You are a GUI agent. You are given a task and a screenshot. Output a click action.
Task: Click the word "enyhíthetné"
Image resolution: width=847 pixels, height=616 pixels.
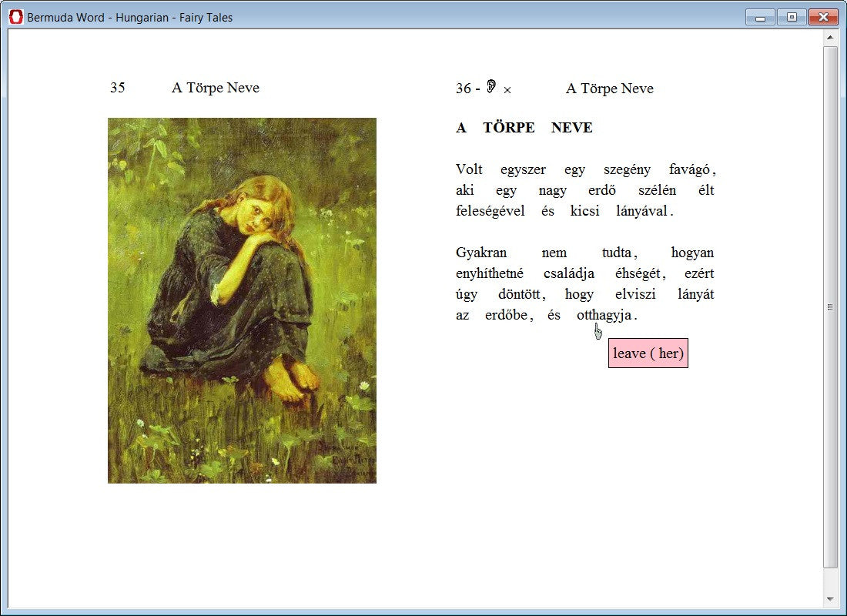coord(490,273)
